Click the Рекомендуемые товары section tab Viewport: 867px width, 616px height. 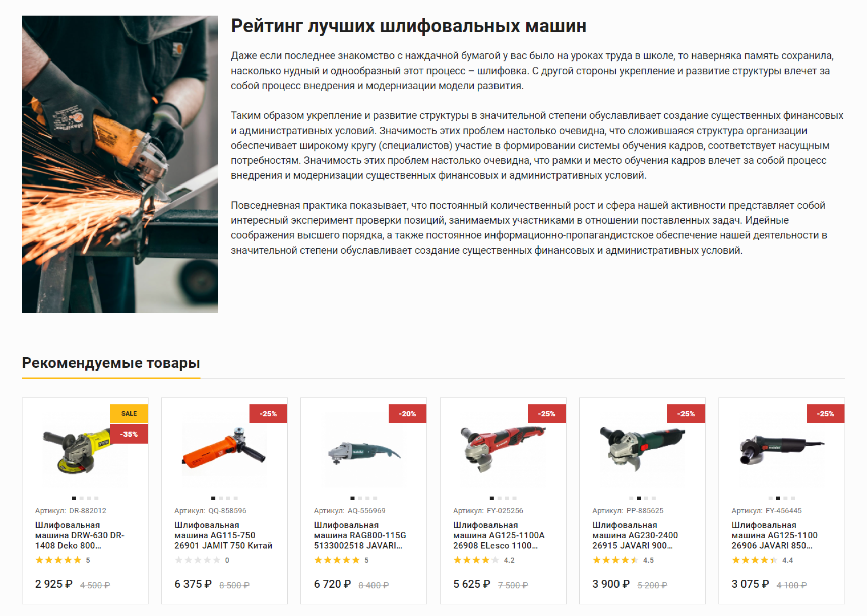111,363
